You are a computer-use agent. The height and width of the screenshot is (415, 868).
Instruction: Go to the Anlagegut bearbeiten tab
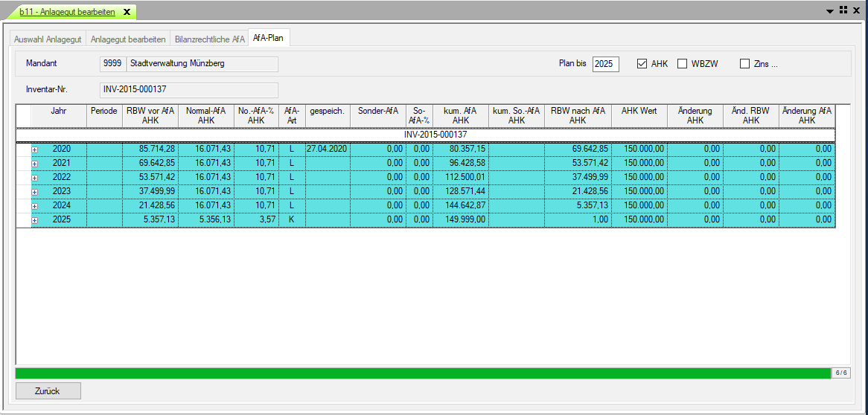click(x=127, y=39)
